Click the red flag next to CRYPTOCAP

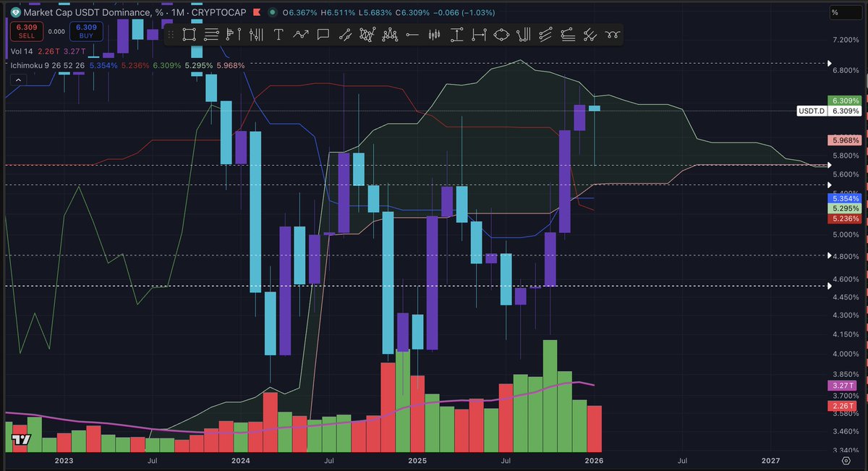(x=258, y=12)
